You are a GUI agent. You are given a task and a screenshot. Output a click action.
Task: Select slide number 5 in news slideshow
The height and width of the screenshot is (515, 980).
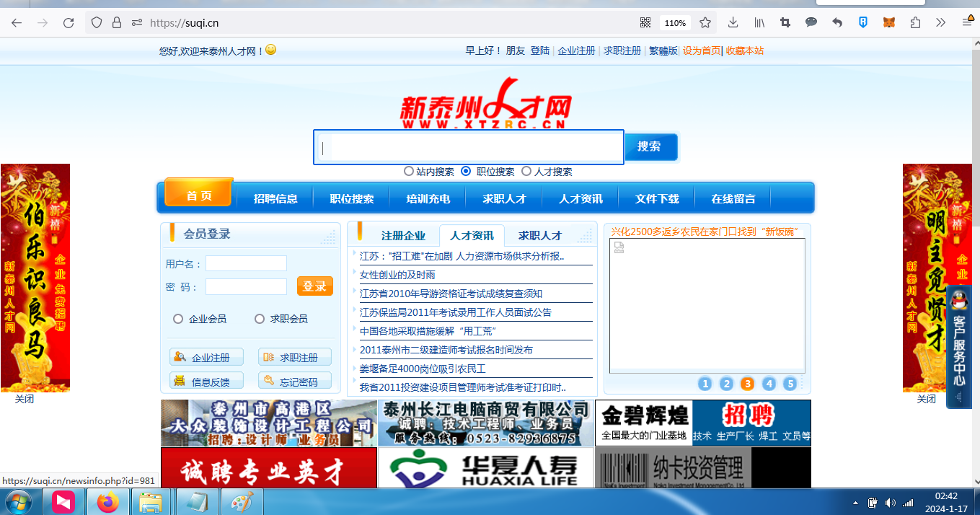click(790, 384)
